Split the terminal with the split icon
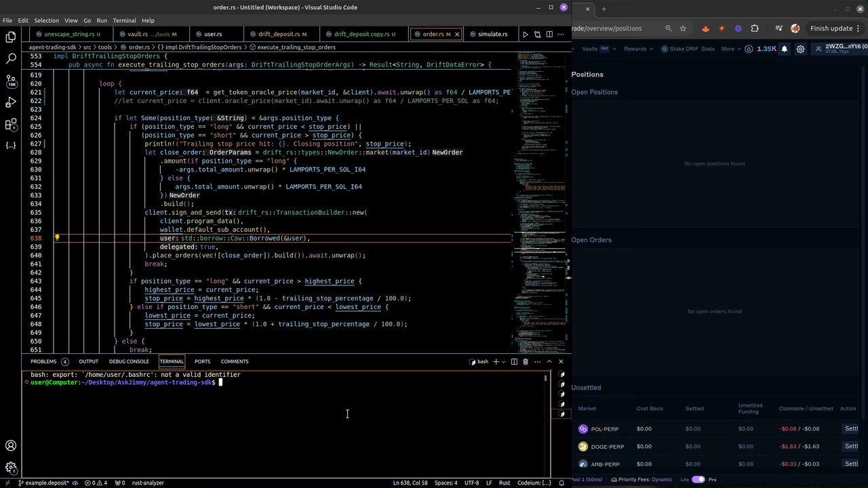Image resolution: width=868 pixels, height=488 pixels. click(x=514, y=361)
